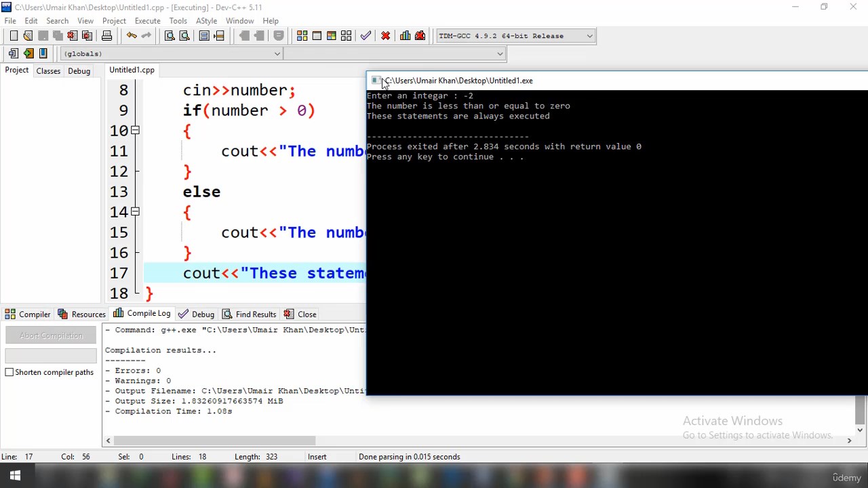This screenshot has height=488, width=868.
Task: Open the Help menu
Action: click(271, 21)
